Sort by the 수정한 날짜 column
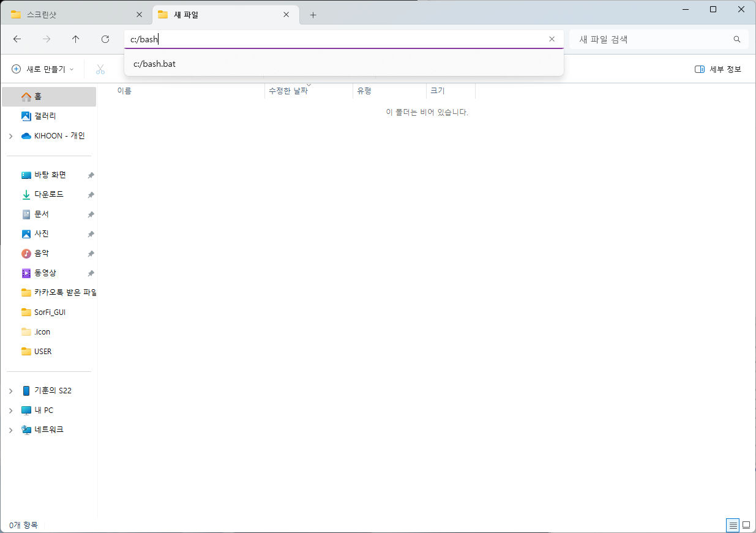 [x=309, y=91]
